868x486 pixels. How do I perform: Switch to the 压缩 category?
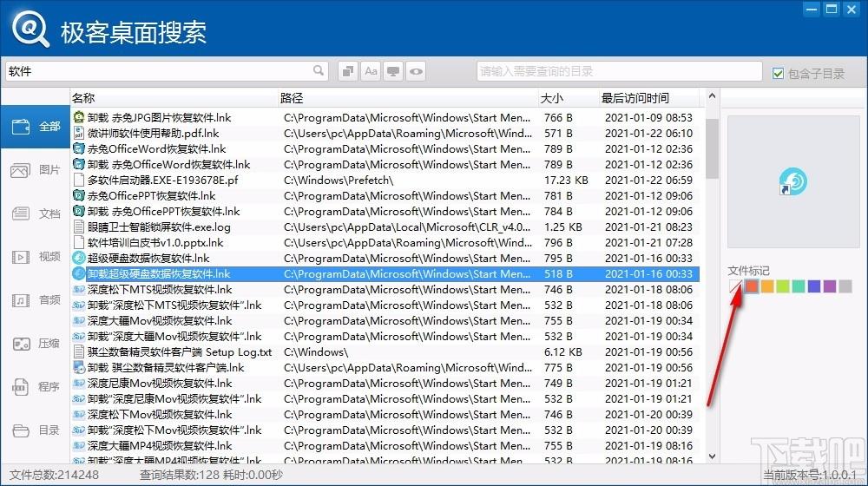[36, 344]
